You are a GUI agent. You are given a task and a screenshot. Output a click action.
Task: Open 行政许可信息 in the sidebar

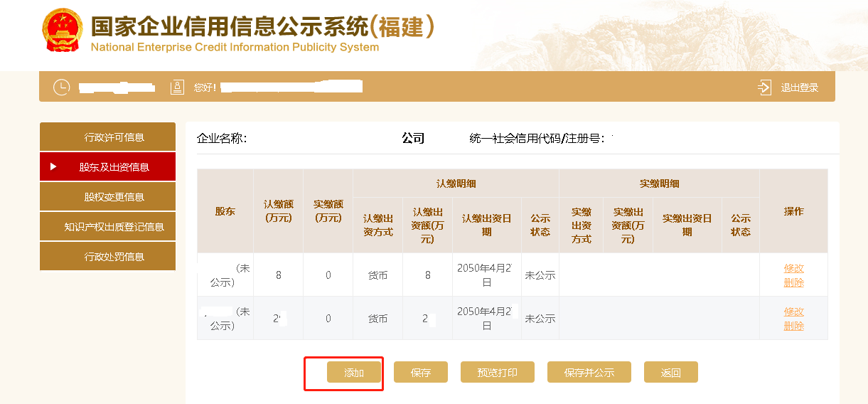[107, 137]
